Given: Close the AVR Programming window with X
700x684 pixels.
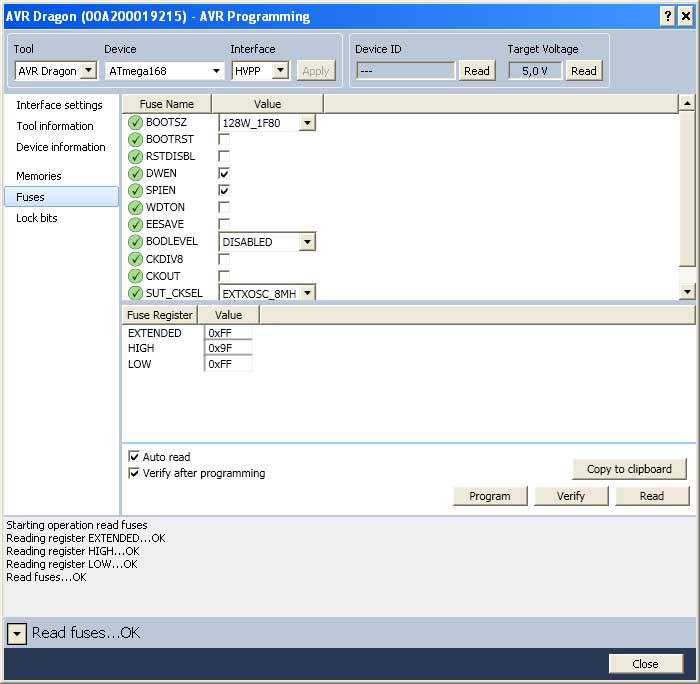Looking at the screenshot, I should point(686,17).
